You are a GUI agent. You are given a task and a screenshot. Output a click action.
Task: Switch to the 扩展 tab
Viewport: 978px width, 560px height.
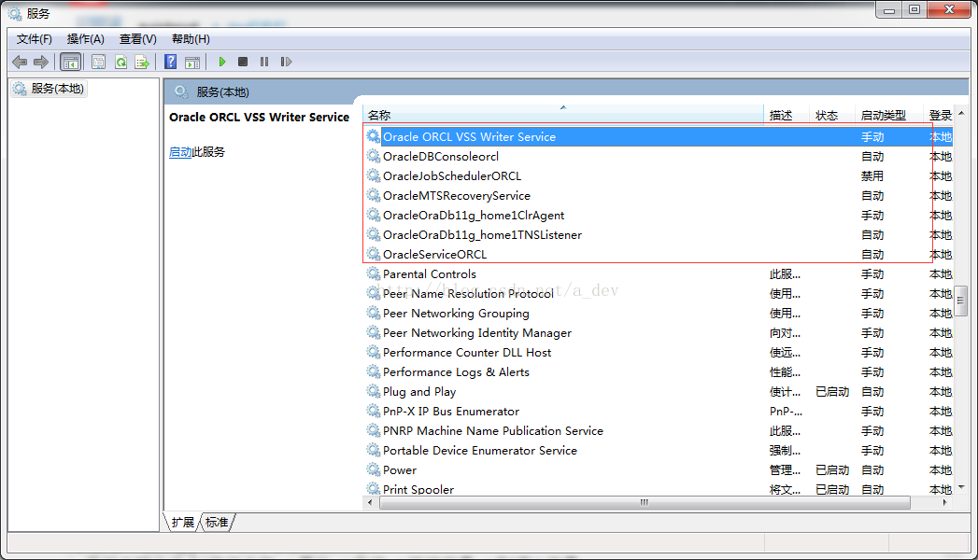coord(183,522)
